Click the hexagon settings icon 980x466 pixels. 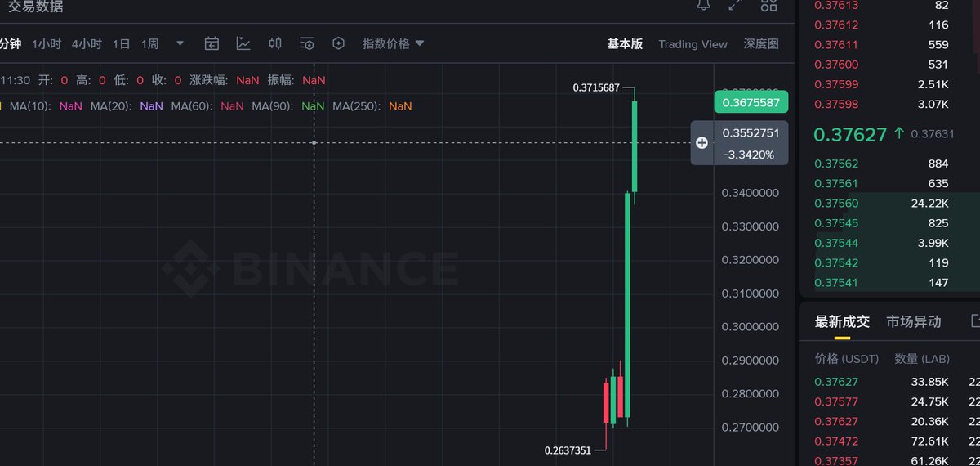click(339, 43)
